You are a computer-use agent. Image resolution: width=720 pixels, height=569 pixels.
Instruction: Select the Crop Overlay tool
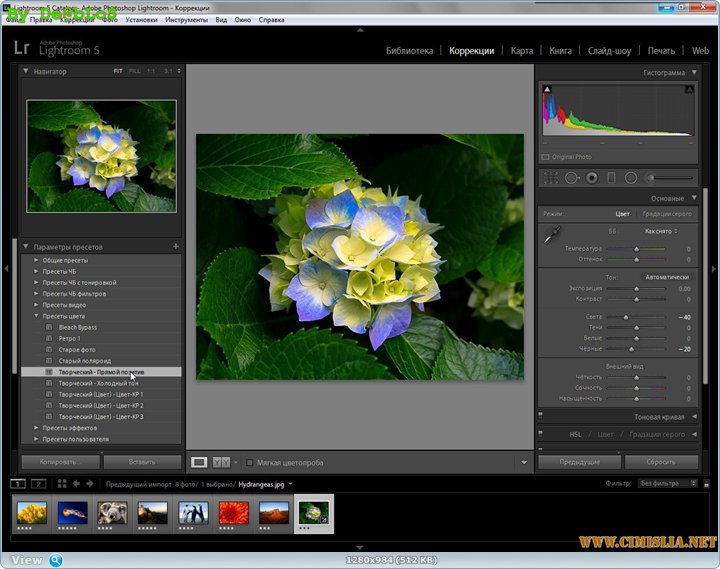(551, 177)
